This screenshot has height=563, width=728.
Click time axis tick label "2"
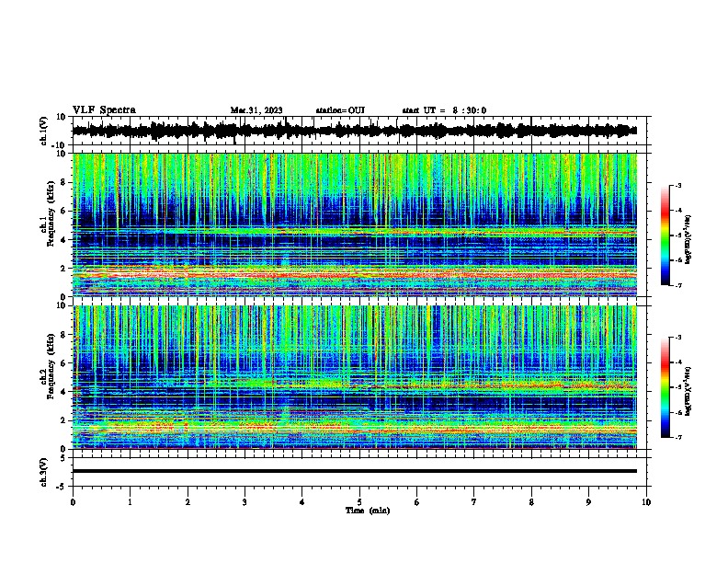point(188,502)
